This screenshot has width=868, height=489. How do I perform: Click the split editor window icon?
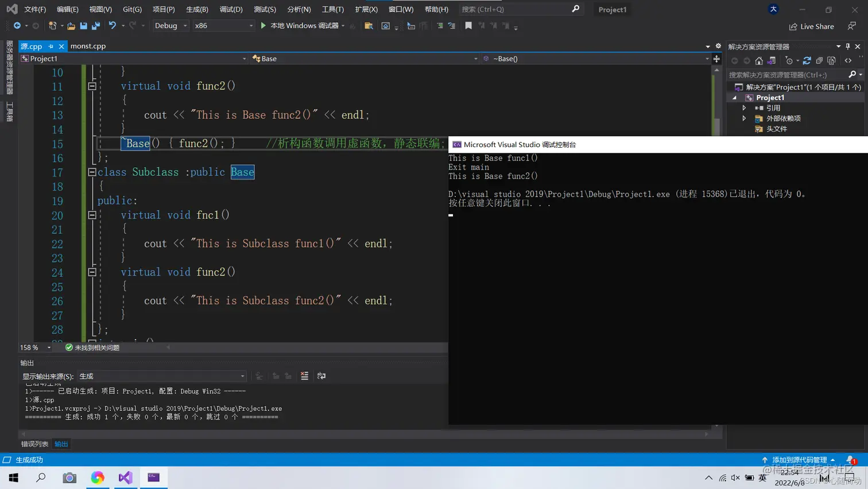(x=716, y=59)
